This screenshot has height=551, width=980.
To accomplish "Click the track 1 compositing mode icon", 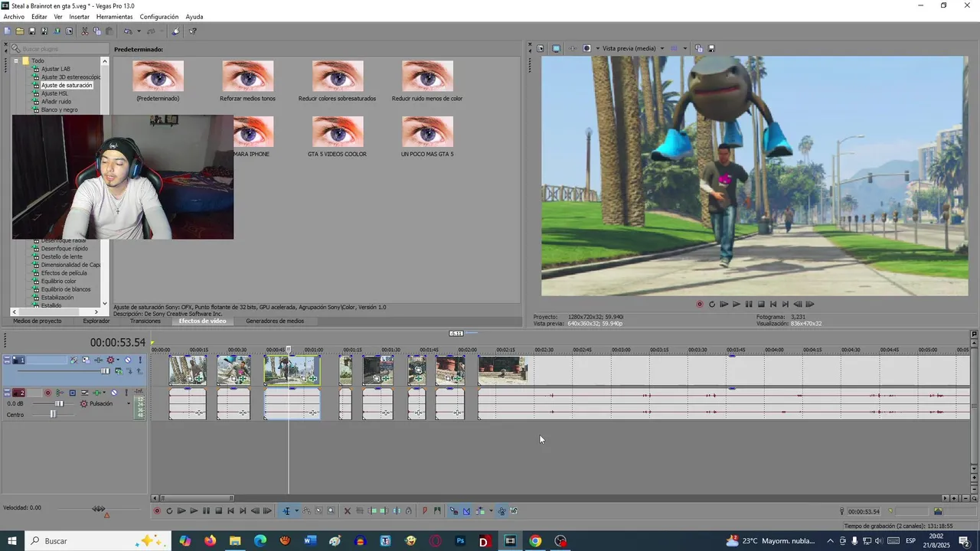I will pos(119,371).
